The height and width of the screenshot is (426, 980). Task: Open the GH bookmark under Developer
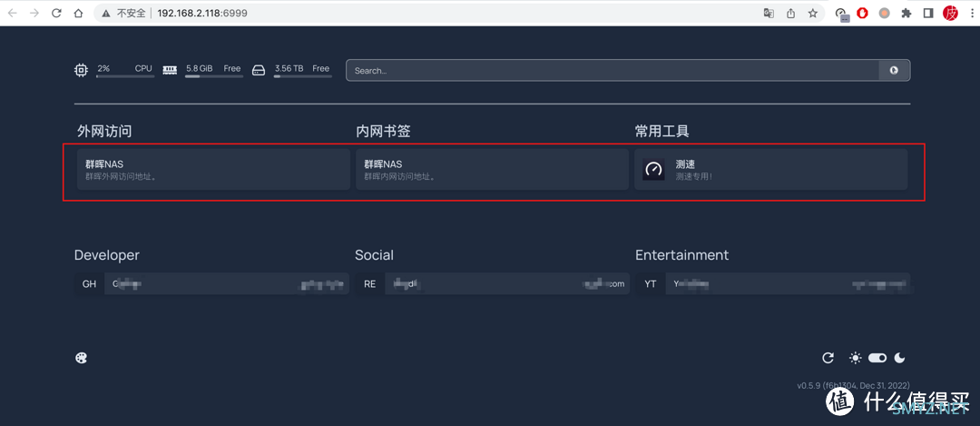(x=211, y=284)
